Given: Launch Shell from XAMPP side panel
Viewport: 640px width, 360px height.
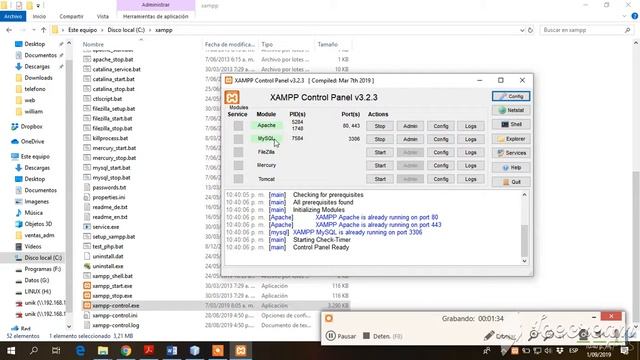Looking at the screenshot, I should coord(511,124).
